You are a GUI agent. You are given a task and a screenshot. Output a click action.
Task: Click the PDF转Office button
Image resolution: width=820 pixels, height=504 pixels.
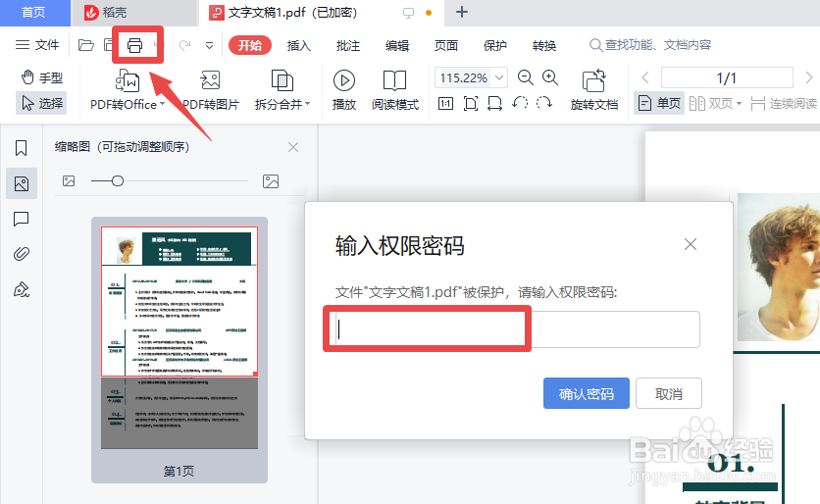tap(127, 90)
